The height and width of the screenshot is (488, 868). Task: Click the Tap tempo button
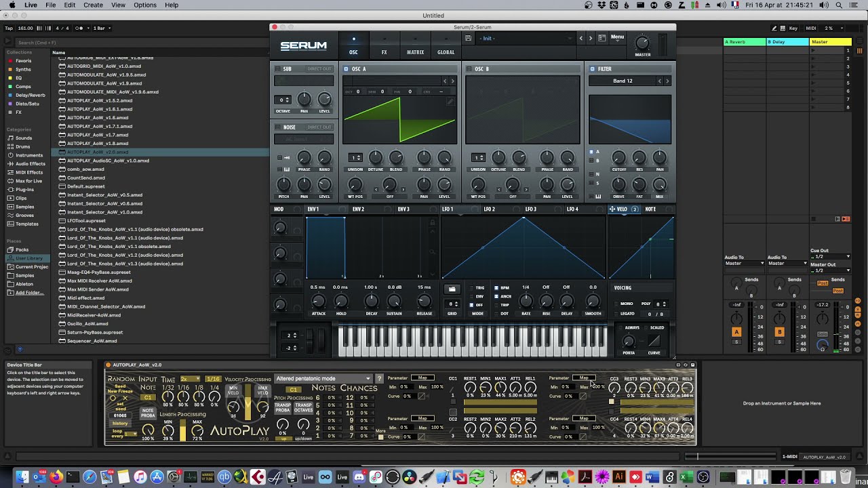[x=9, y=28]
